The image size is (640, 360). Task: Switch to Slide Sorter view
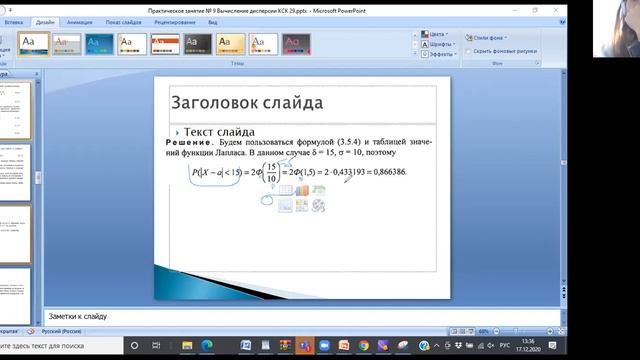click(x=462, y=331)
